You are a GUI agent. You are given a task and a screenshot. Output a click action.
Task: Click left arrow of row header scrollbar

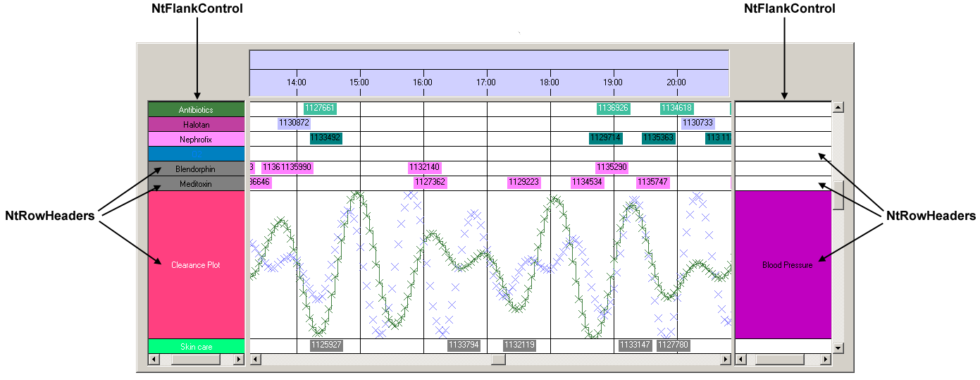click(154, 360)
